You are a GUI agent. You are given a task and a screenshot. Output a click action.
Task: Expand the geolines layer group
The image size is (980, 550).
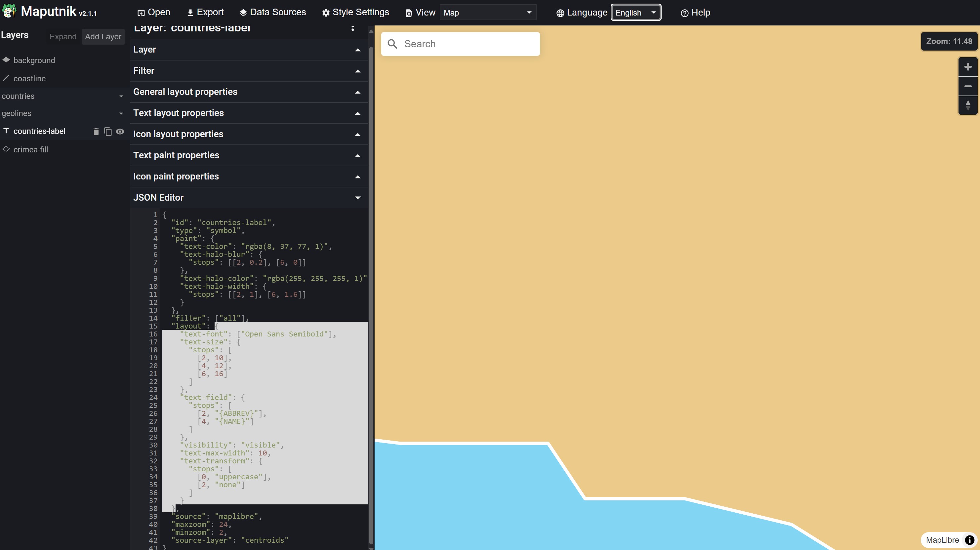(121, 113)
